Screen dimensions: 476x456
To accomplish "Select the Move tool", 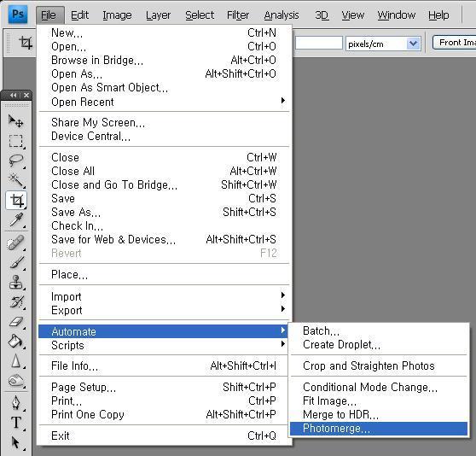I will (15, 121).
